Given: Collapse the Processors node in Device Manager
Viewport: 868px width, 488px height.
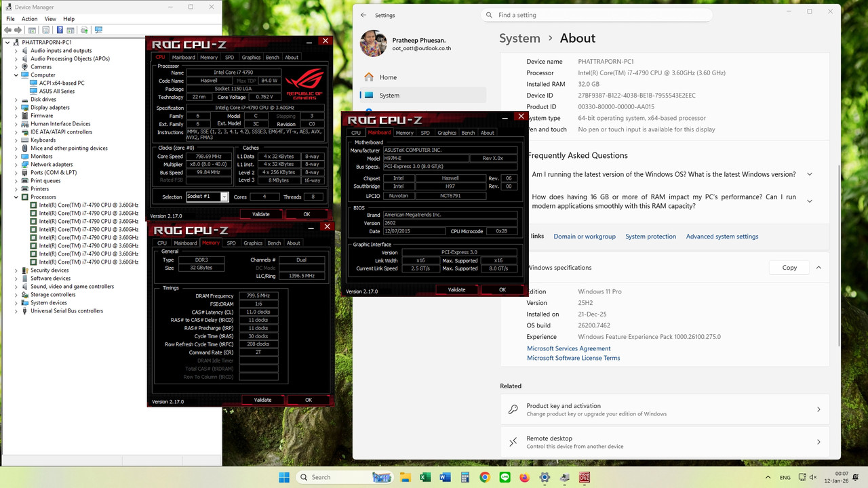Looking at the screenshot, I should pyautogui.click(x=16, y=197).
